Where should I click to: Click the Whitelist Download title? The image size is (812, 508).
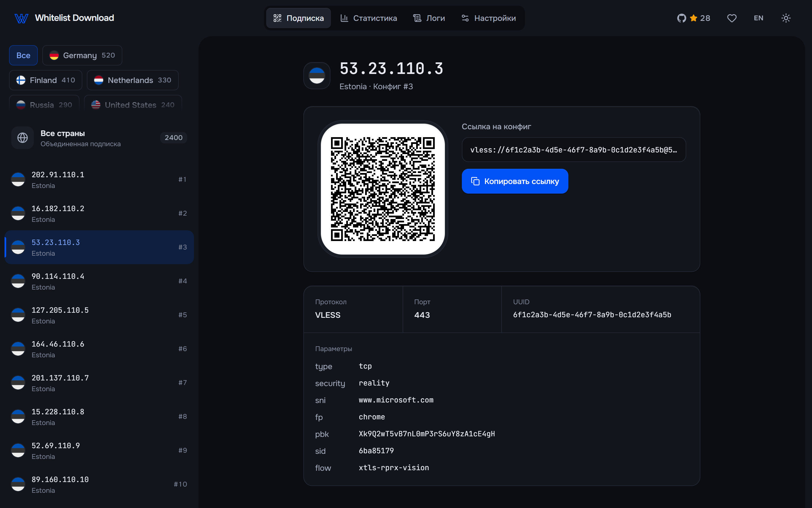(74, 18)
